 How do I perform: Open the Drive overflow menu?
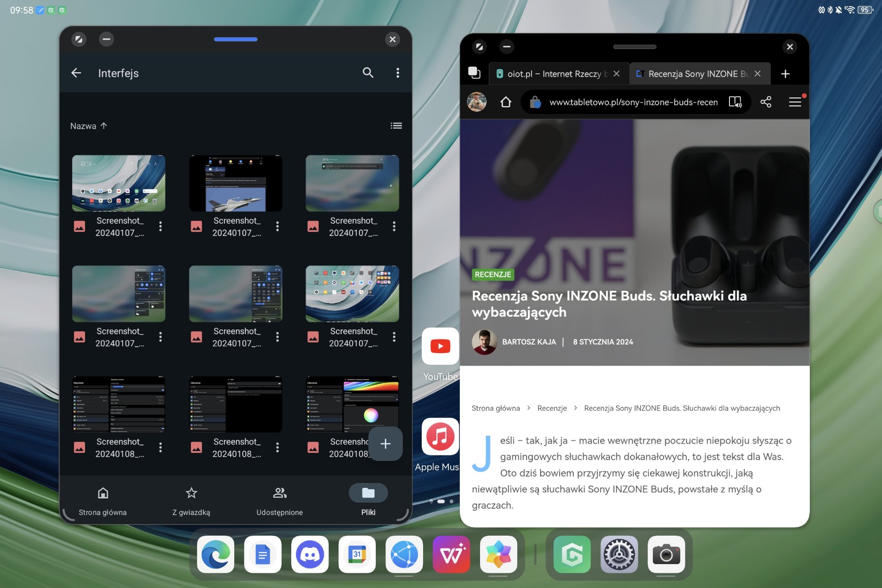398,73
